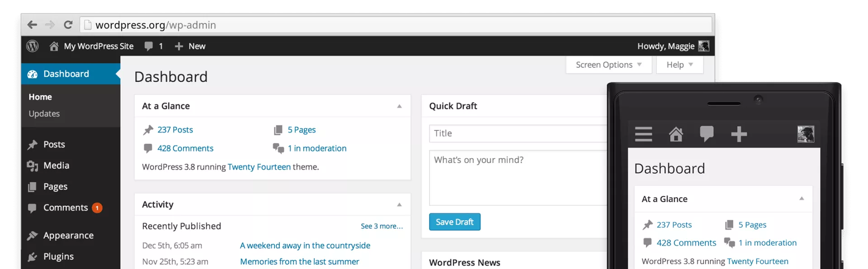Tap the Twenty Fourteen link on phone
This screenshot has height=269, width=868.
(758, 261)
